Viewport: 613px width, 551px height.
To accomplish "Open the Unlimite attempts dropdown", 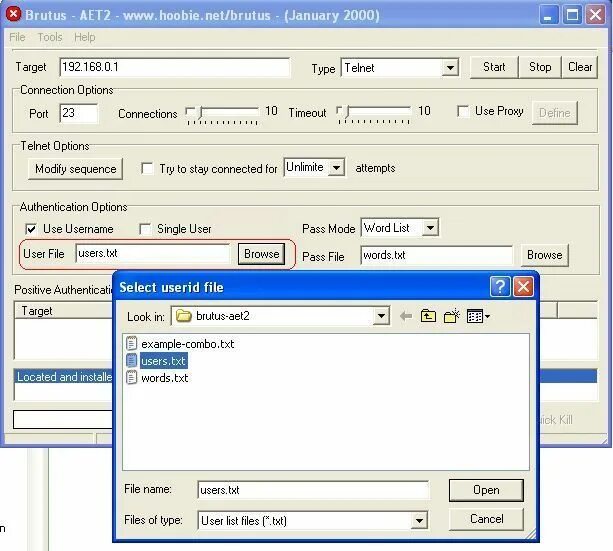I will click(336, 168).
